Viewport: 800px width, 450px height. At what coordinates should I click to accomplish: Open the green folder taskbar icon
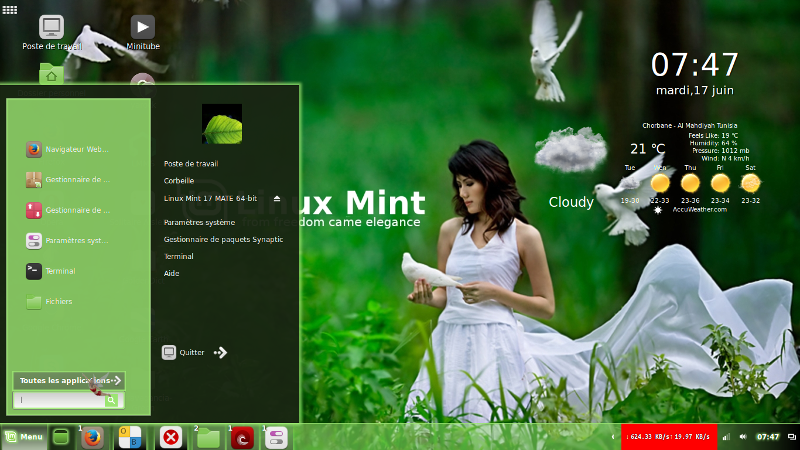208,438
